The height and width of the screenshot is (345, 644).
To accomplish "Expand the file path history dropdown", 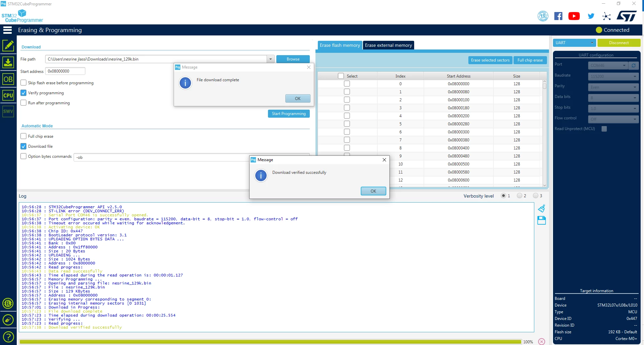I will (271, 59).
